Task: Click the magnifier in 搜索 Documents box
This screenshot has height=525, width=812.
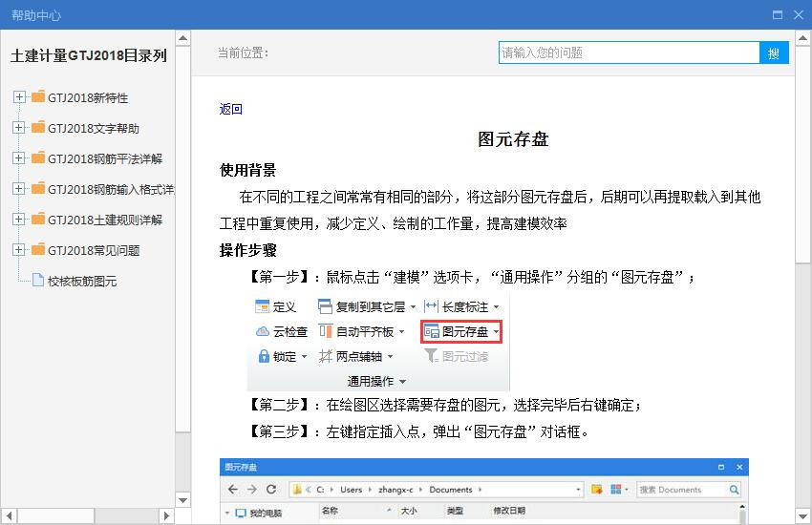Action: pos(734,490)
